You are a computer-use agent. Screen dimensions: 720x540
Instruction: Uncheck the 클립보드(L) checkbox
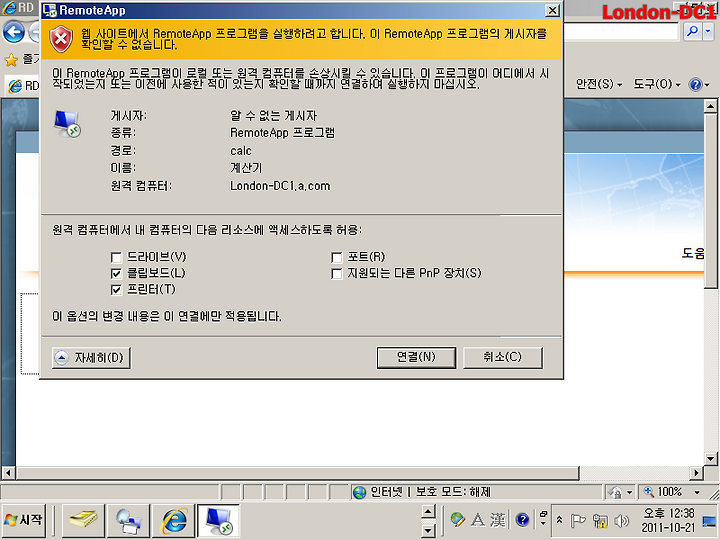click(x=116, y=274)
